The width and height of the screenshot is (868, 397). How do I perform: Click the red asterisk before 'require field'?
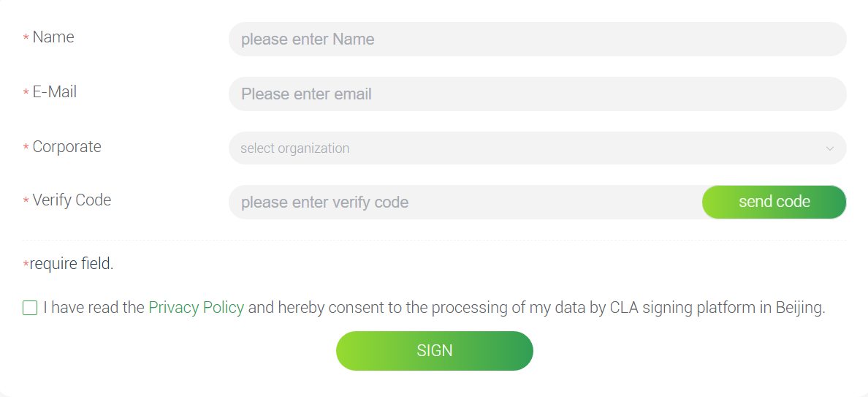click(x=26, y=265)
